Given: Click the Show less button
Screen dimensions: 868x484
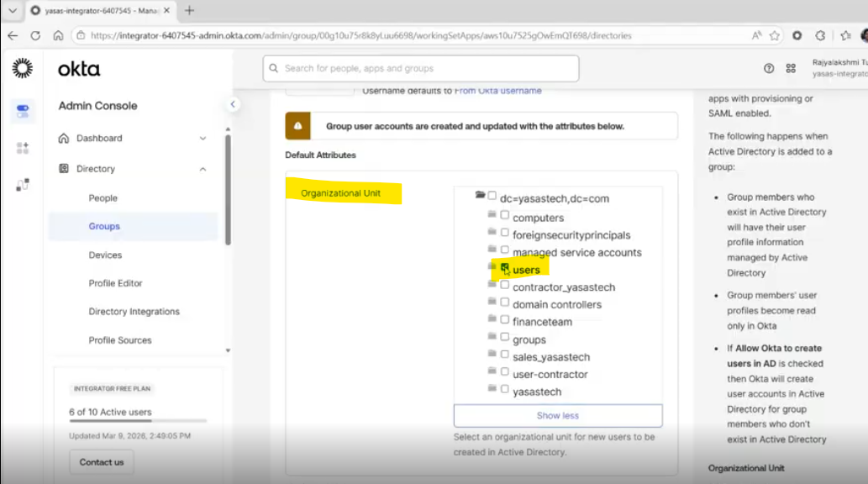Looking at the screenshot, I should coord(557,415).
